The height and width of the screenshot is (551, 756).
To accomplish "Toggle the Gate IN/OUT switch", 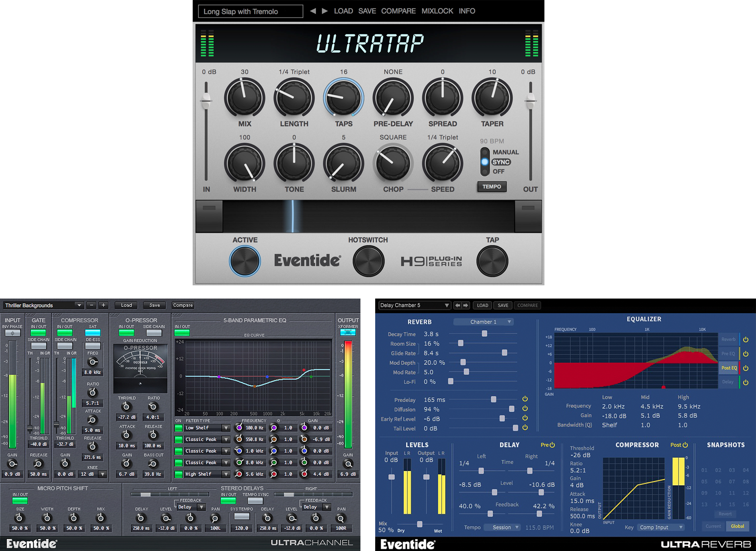I will (x=38, y=333).
